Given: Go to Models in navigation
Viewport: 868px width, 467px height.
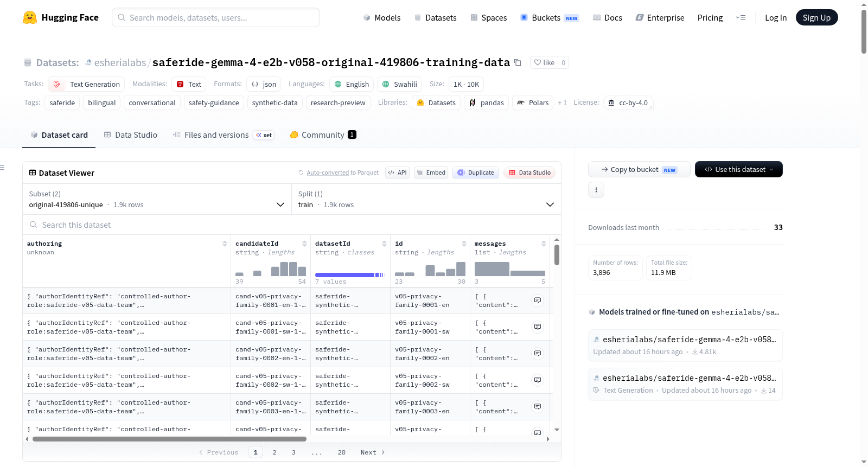Looking at the screenshot, I should click(382, 17).
